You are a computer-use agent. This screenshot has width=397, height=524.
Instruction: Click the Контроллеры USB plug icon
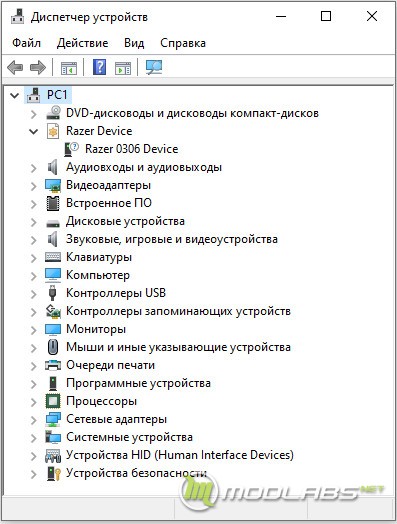pyautogui.click(x=52, y=293)
